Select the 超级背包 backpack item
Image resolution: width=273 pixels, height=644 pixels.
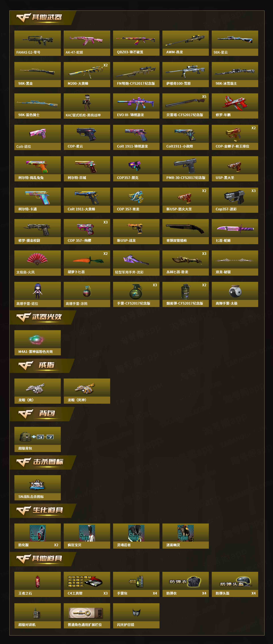[x=38, y=439]
